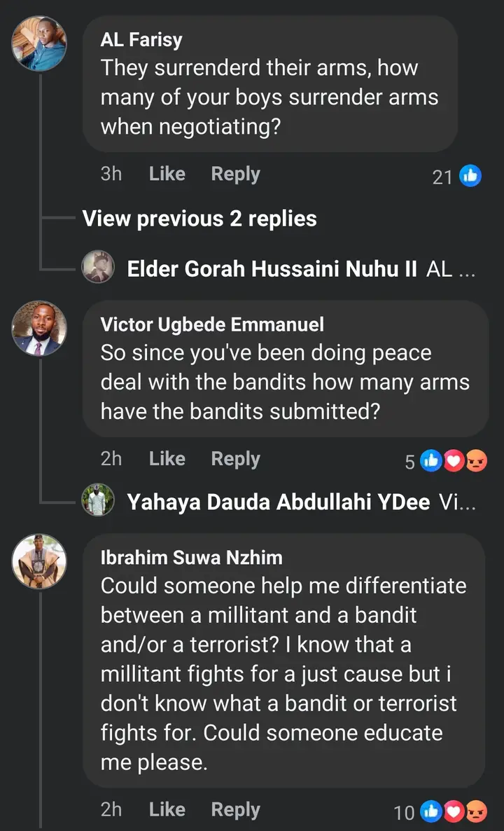Screen dimensions: 504x831
Task: Click Victor Ugbede Emmanuel's avatar
Action: click(x=40, y=329)
